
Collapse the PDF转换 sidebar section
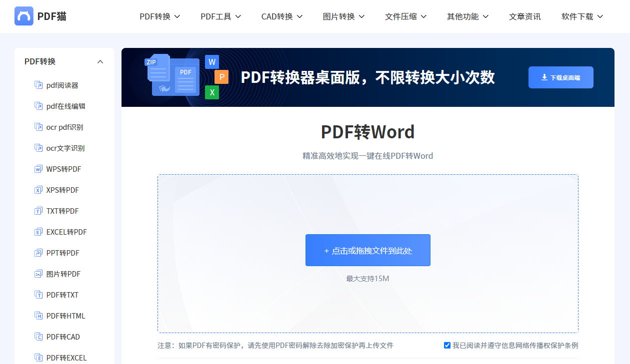point(100,61)
